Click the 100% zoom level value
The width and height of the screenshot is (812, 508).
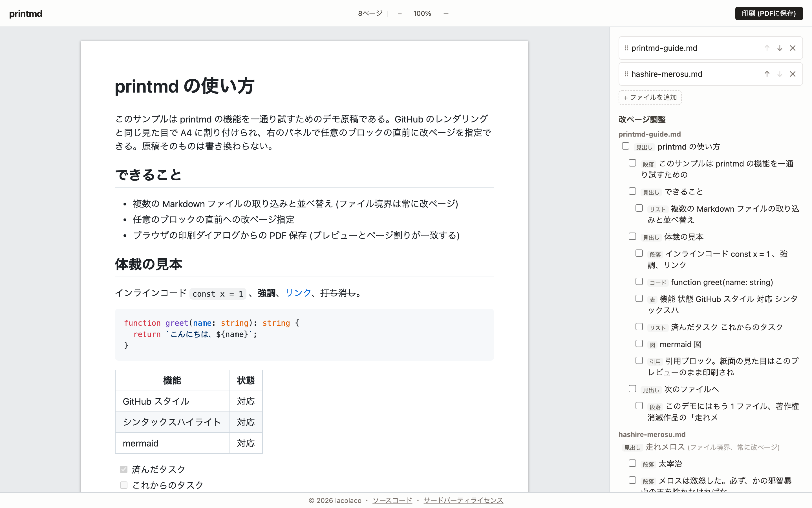pos(422,14)
